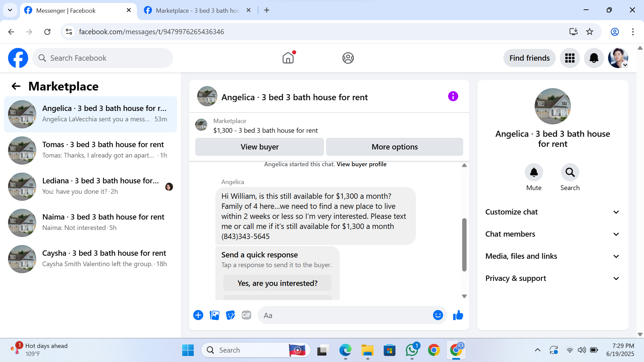Open the tab search dropdown in Chrome
The height and width of the screenshot is (362, 644).
pos(10,10)
